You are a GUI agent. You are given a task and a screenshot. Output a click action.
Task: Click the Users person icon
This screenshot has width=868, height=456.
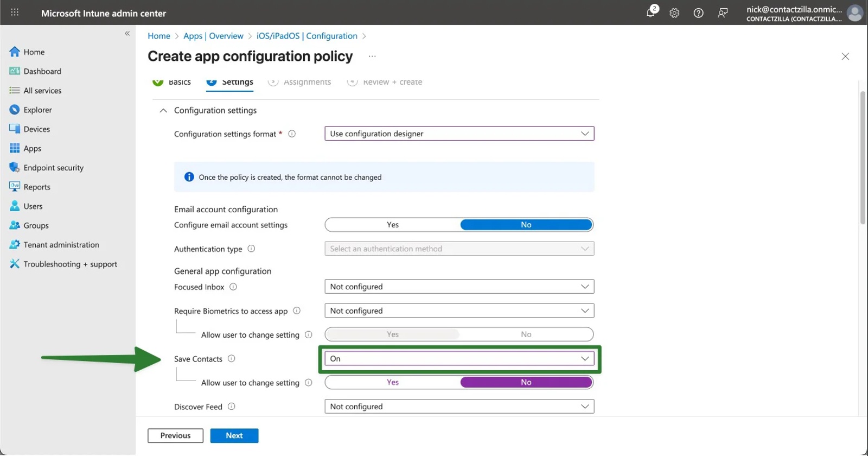[15, 206]
